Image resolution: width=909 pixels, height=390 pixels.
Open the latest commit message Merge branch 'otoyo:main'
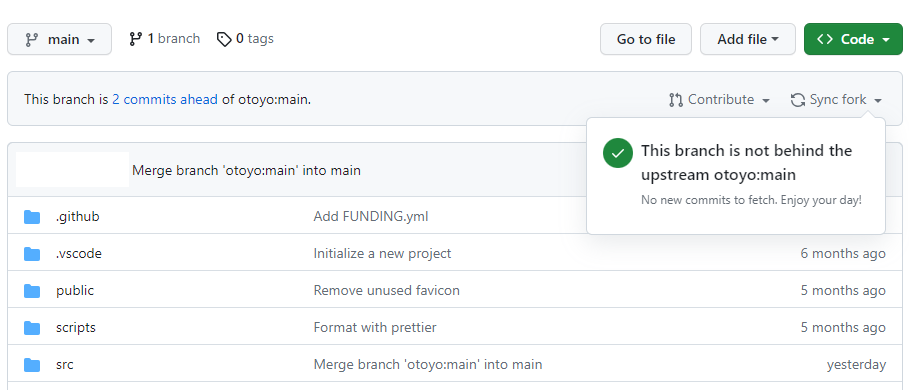point(246,170)
